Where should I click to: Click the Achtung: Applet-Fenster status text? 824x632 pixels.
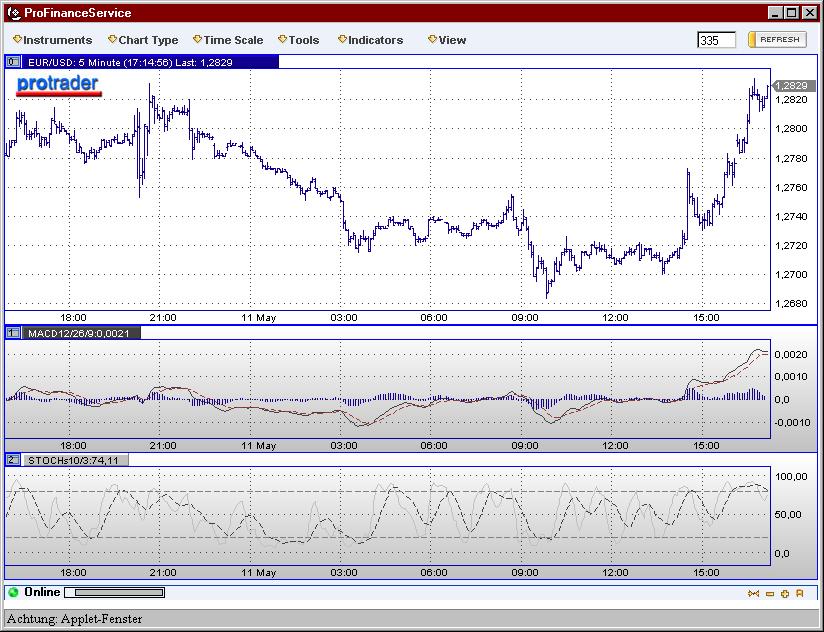click(x=75, y=619)
